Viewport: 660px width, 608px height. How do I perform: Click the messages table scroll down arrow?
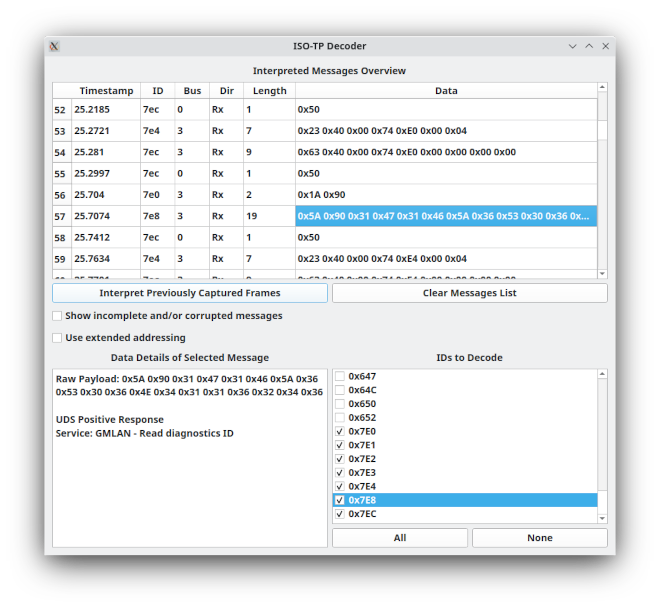click(602, 274)
